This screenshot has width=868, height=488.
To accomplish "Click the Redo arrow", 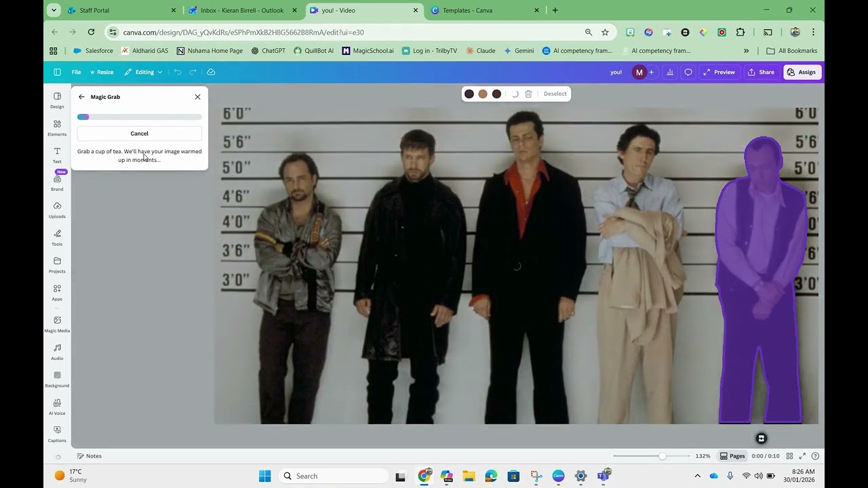I will pyautogui.click(x=193, y=72).
